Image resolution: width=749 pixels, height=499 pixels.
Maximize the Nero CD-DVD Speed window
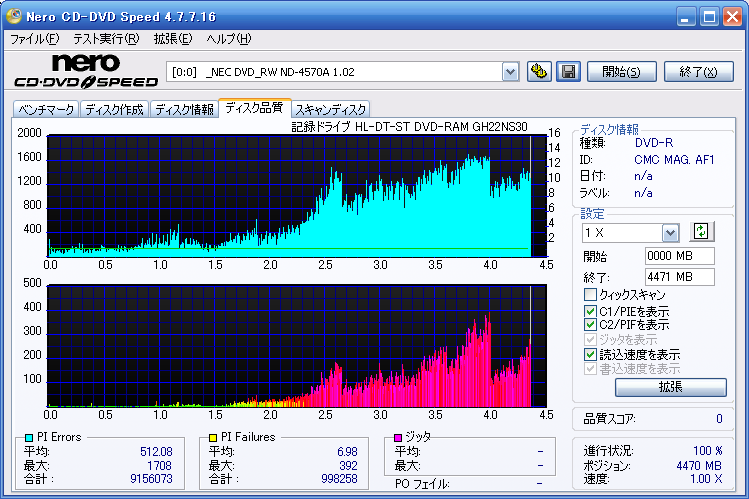[709, 17]
